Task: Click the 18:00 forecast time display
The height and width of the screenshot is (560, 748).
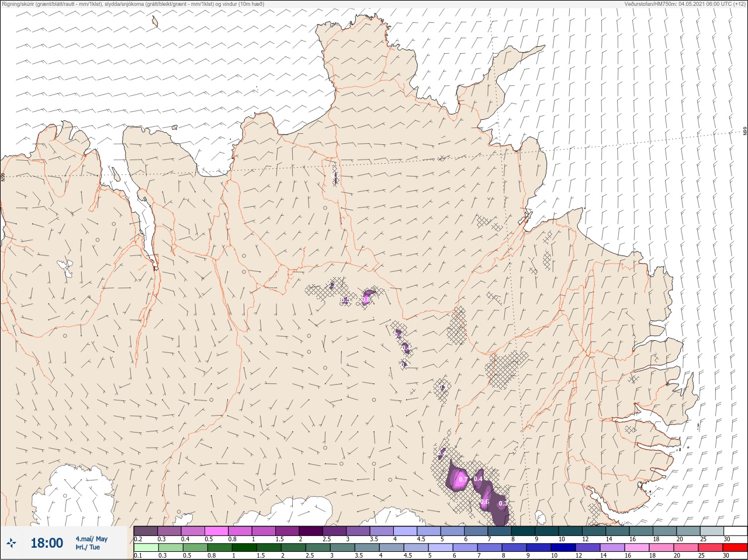Action: pyautogui.click(x=47, y=543)
